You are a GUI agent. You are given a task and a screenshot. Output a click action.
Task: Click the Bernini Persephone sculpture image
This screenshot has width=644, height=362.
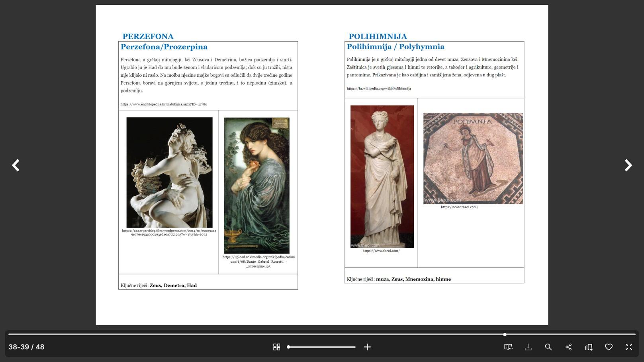[x=169, y=172]
